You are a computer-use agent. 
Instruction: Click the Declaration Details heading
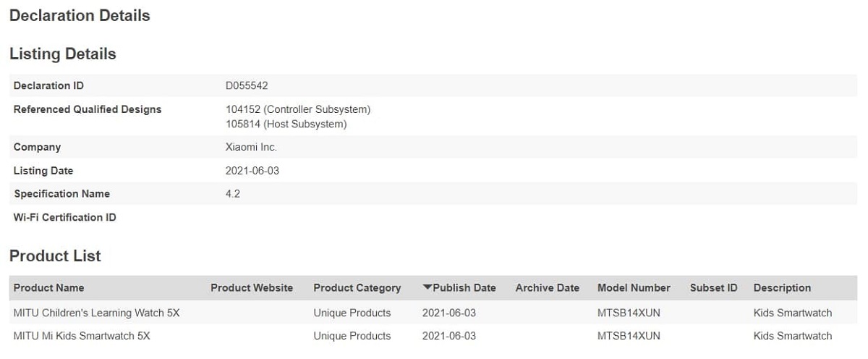(x=80, y=15)
